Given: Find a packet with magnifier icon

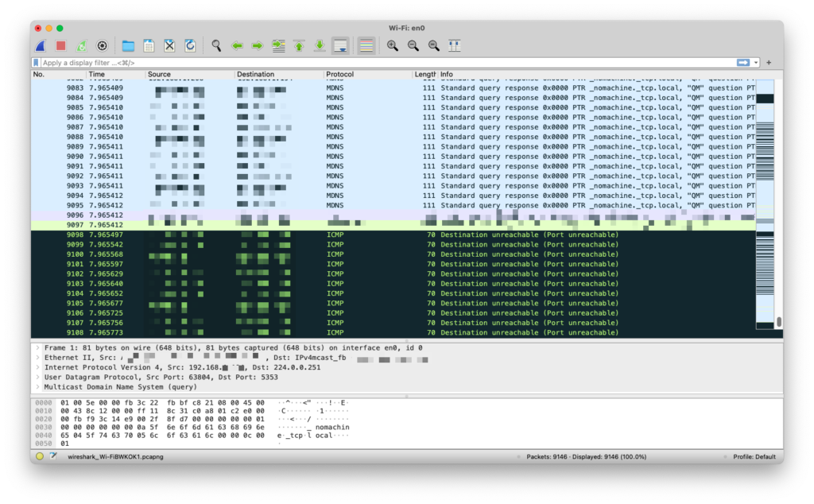Looking at the screenshot, I should tap(216, 45).
